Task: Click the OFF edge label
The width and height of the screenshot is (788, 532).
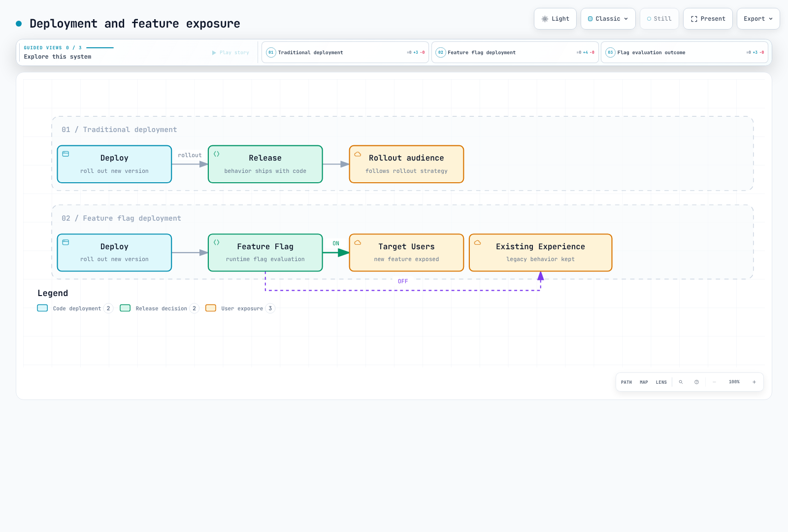Action: (x=403, y=281)
